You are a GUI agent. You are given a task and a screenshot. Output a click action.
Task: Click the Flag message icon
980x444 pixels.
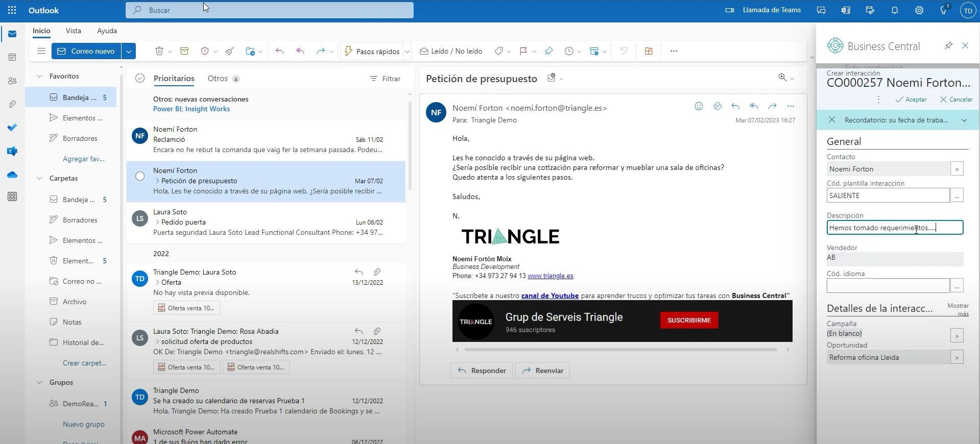click(x=523, y=51)
